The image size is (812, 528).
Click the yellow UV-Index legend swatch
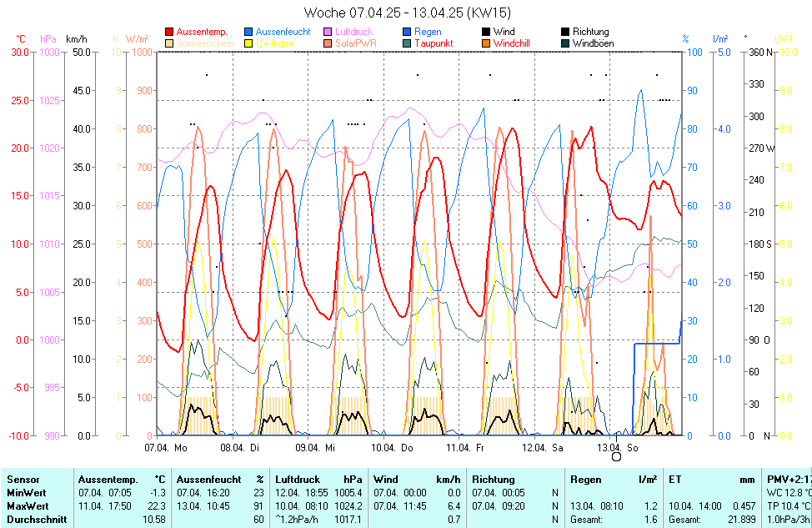click(249, 43)
